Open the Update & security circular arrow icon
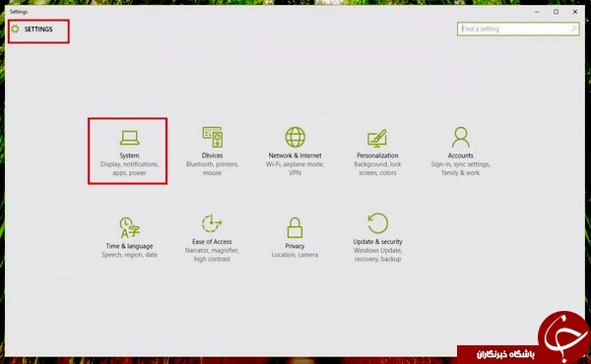Viewport: 591px width, 364px height. pyautogui.click(x=377, y=223)
